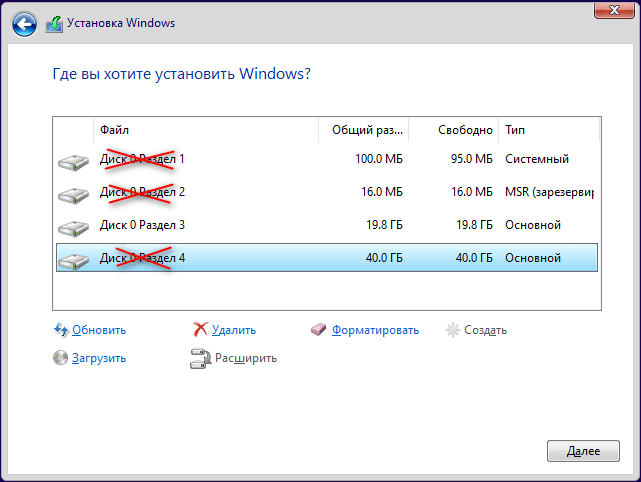Click the Refresh (Обновить) icon
641x482 pixels.
[x=61, y=329]
